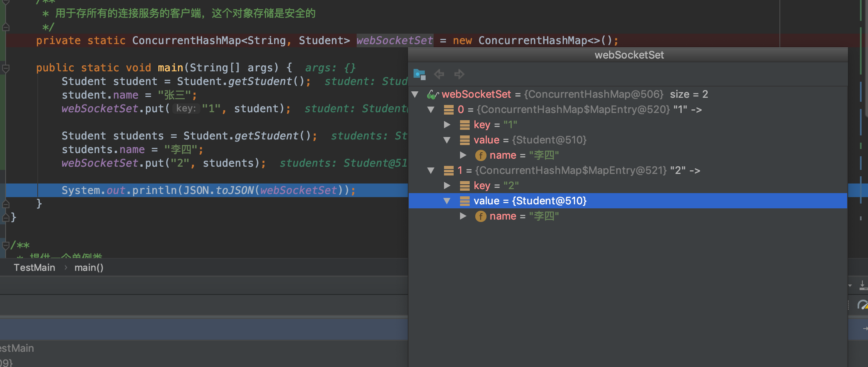
Task: Click the forward arrow in webSocketSet popup
Action: 459,74
